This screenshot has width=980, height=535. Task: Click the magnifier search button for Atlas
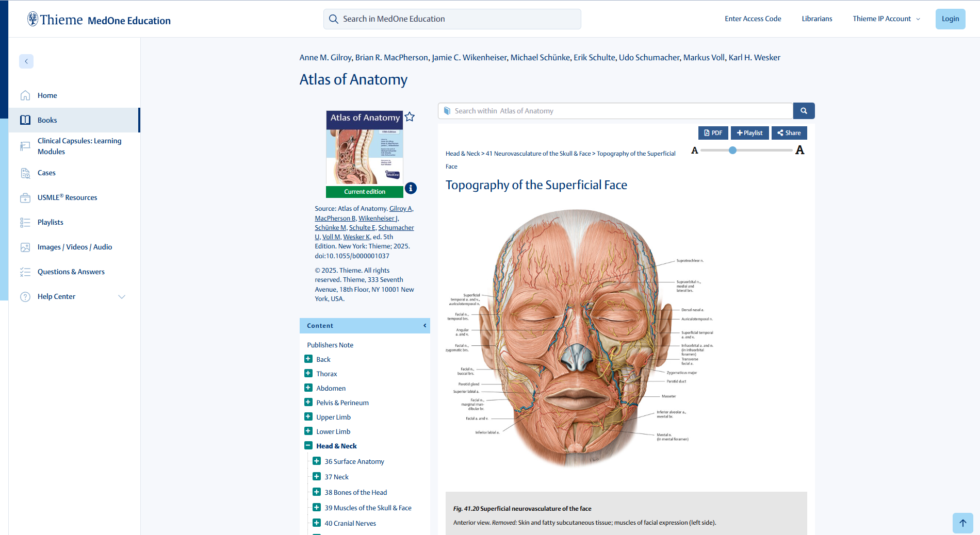pyautogui.click(x=804, y=111)
